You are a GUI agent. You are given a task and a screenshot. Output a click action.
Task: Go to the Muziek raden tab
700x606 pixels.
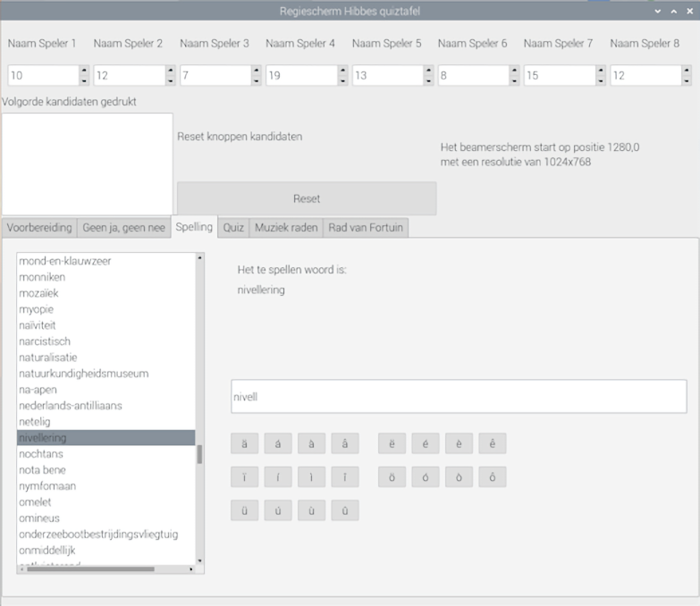[x=285, y=228]
